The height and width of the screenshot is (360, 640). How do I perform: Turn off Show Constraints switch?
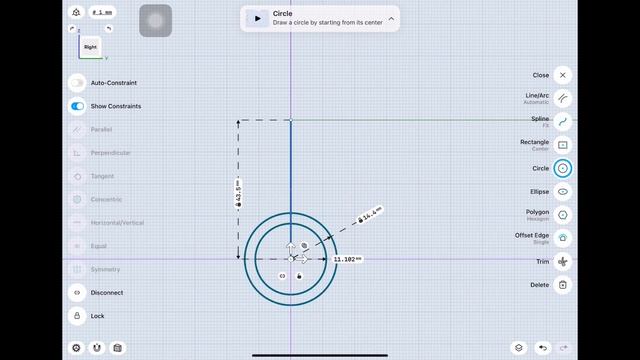point(77,106)
